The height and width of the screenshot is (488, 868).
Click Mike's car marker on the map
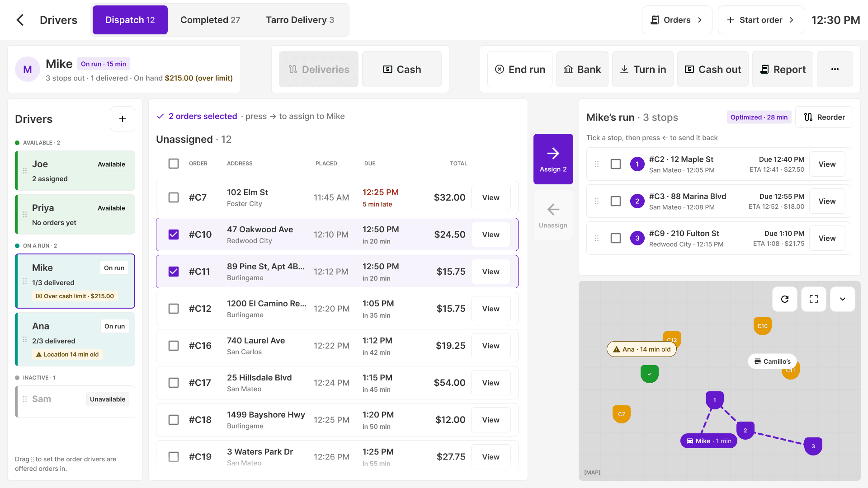[708, 441]
